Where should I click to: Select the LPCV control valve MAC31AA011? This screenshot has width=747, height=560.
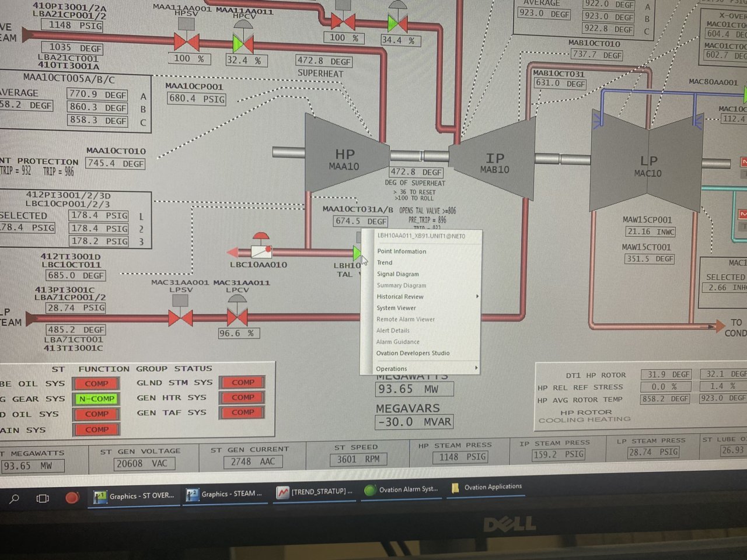237,317
